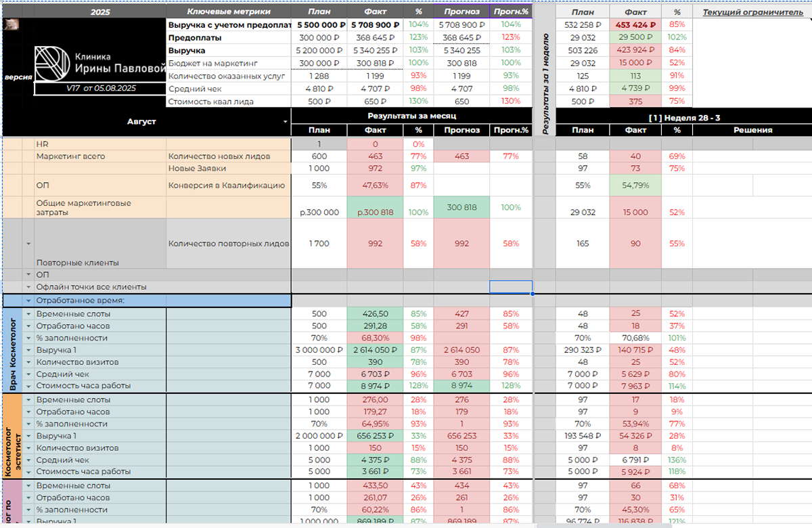The image size is (812, 528).
Task: Select the V17 от 05.08.2025 version cell
Action: click(100, 88)
